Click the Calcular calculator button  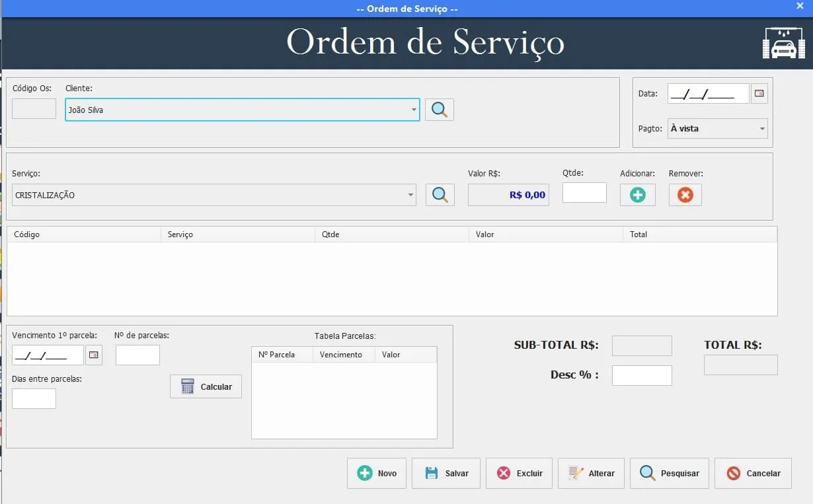click(x=206, y=386)
